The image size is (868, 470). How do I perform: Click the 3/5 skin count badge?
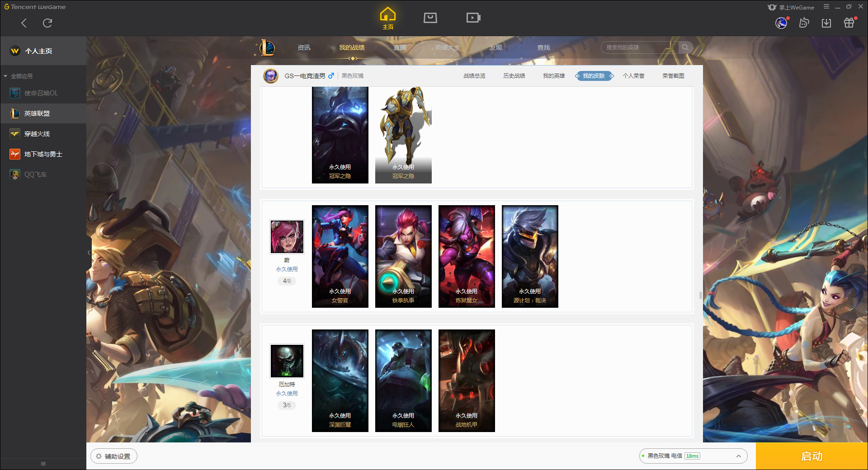tap(287, 405)
